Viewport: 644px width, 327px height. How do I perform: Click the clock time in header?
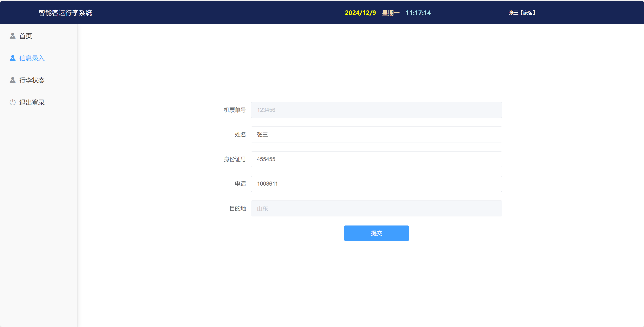pos(418,13)
